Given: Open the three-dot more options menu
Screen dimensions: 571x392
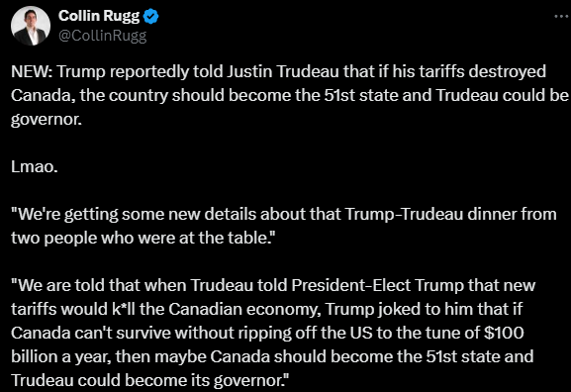Looking at the screenshot, I should pos(561,16).
